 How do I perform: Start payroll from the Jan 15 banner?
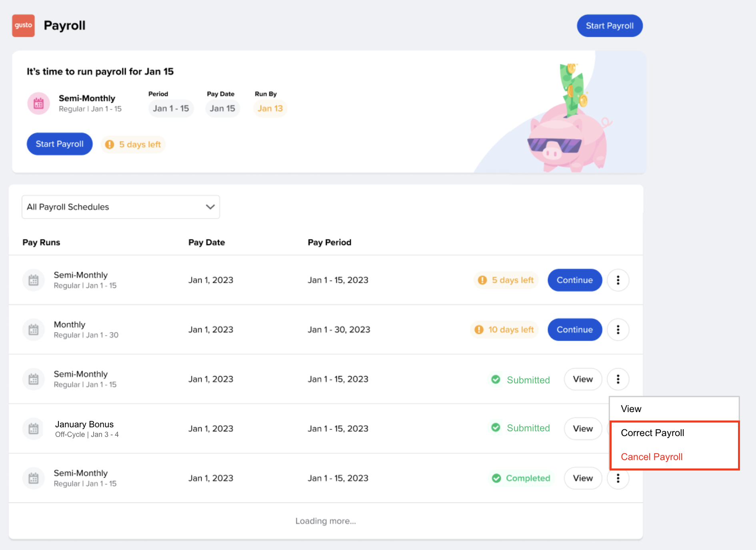pos(60,144)
